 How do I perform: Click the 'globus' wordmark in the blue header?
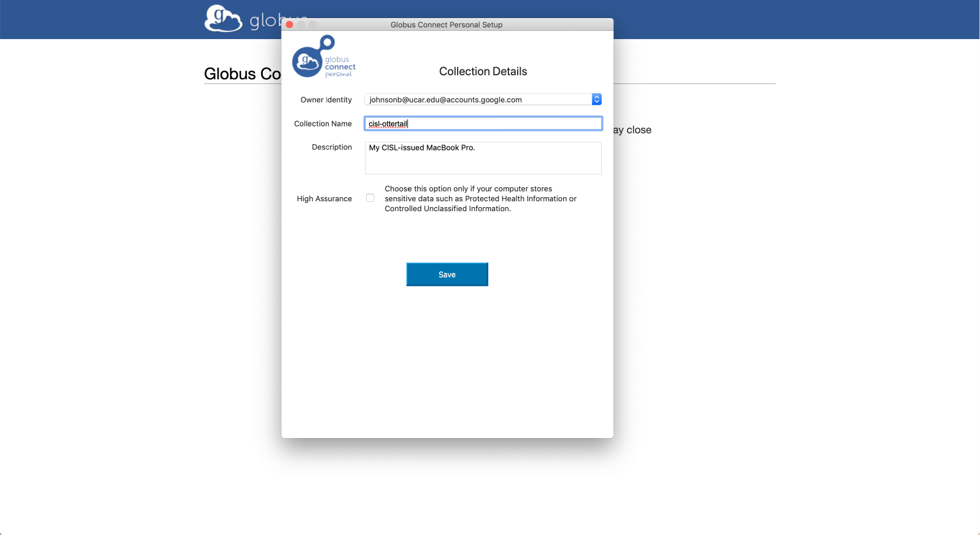pos(265,22)
